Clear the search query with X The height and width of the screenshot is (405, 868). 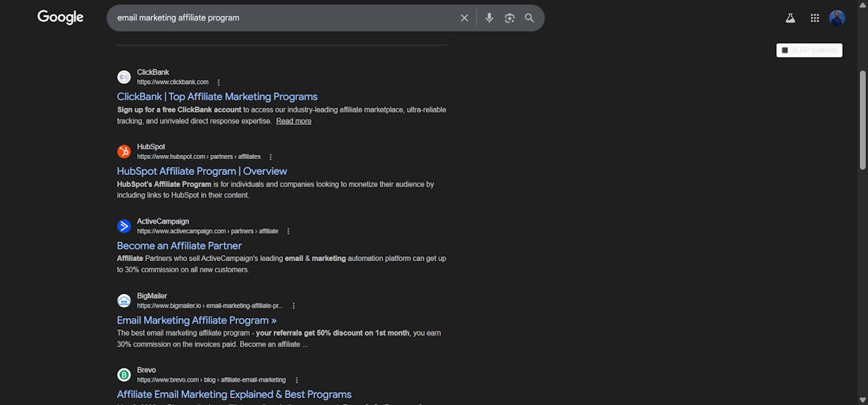point(465,18)
